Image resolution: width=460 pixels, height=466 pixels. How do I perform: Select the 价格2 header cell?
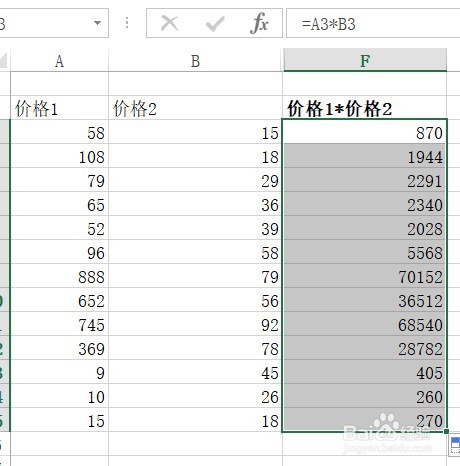point(195,108)
